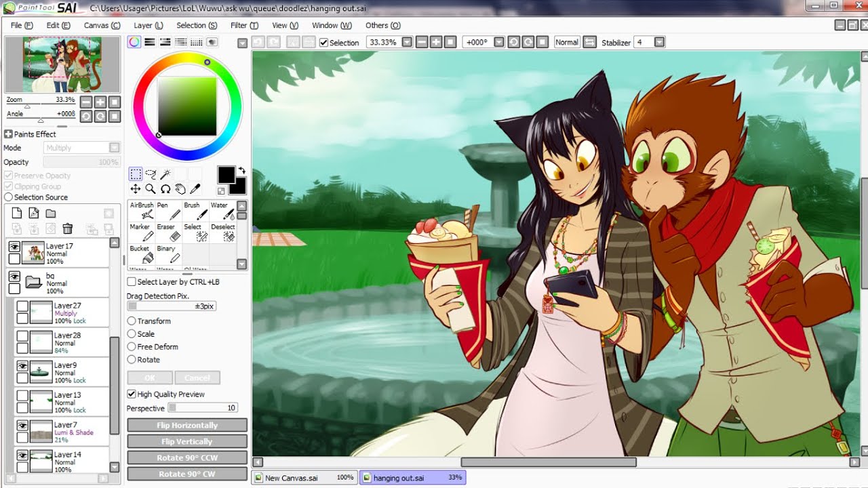This screenshot has height=488, width=868.
Task: Select the Eraser tool
Action: point(168,232)
